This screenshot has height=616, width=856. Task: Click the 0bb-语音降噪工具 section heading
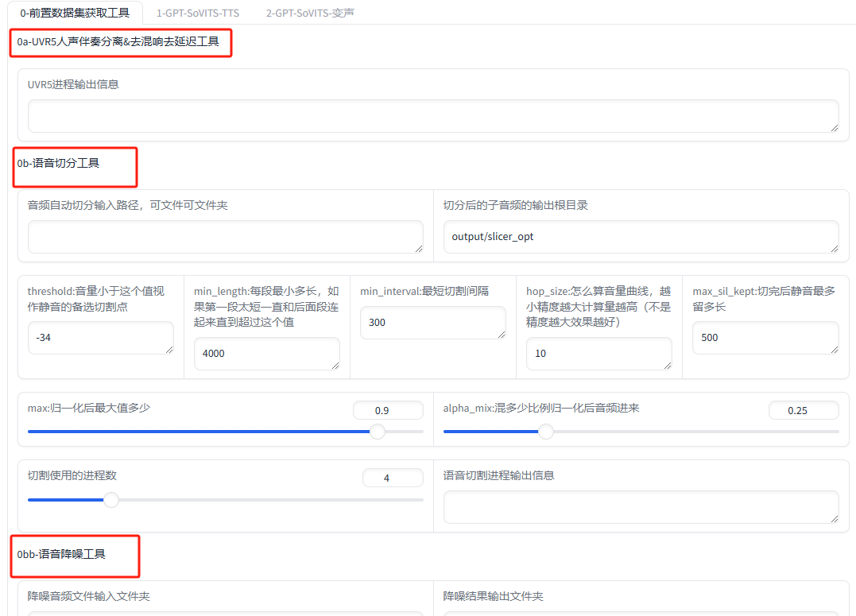pos(61,554)
